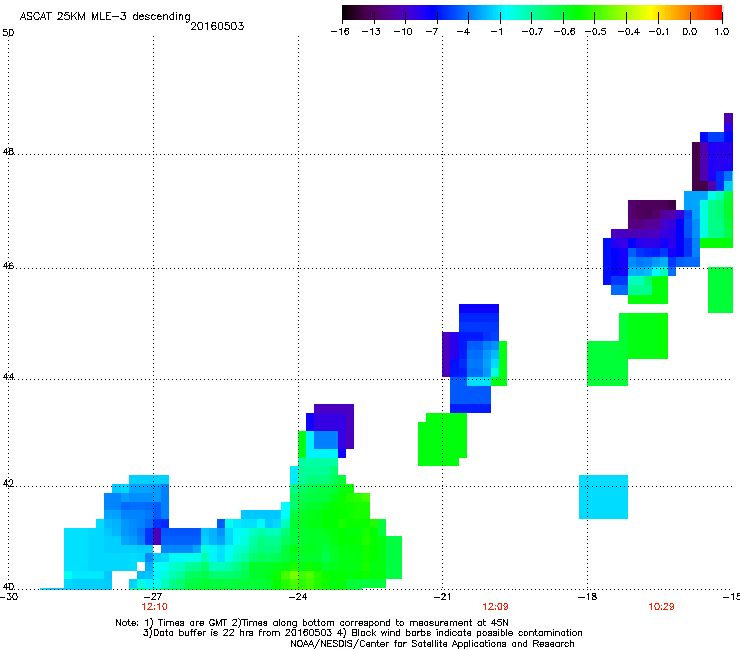The image size is (740, 650).
Task: Click the -13 color scale label
Action: pyautogui.click(x=371, y=32)
